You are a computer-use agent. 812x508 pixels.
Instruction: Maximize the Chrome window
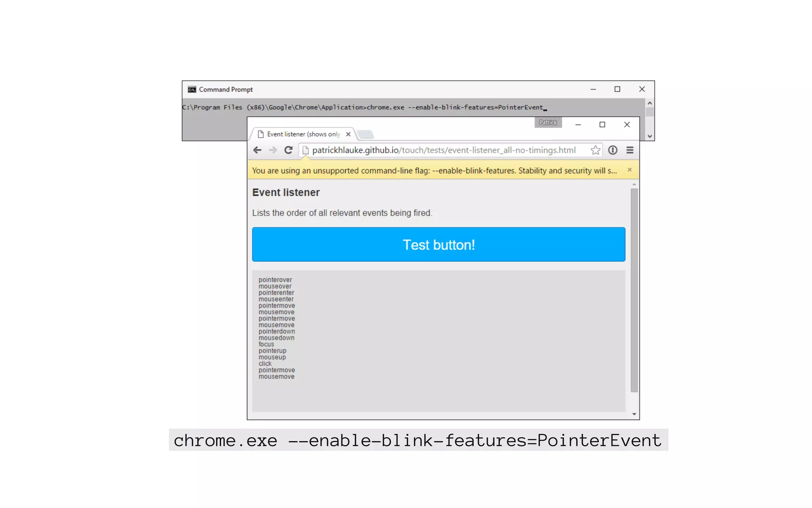(602, 125)
